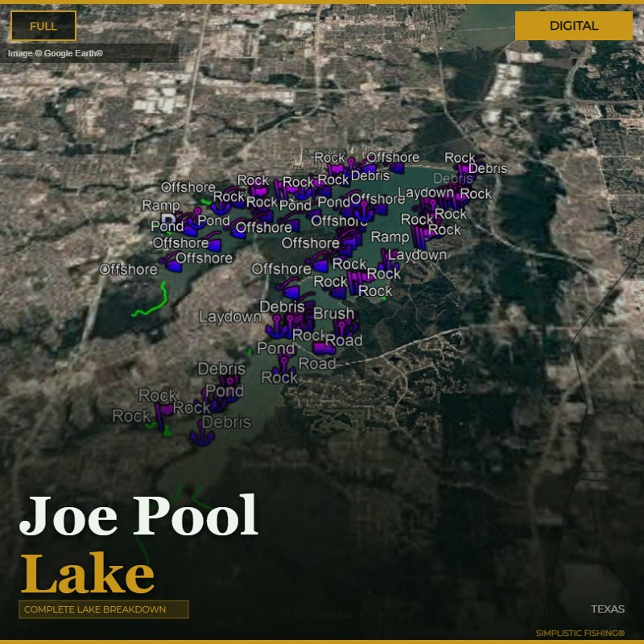Click the Joe Pool title text
This screenshot has width=644, height=644.
tap(138, 516)
